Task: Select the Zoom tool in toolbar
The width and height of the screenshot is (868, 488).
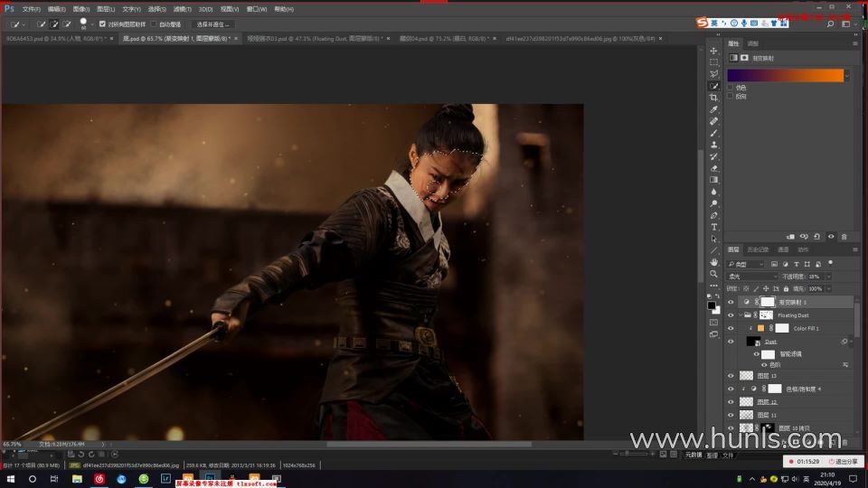Action: pos(713,274)
